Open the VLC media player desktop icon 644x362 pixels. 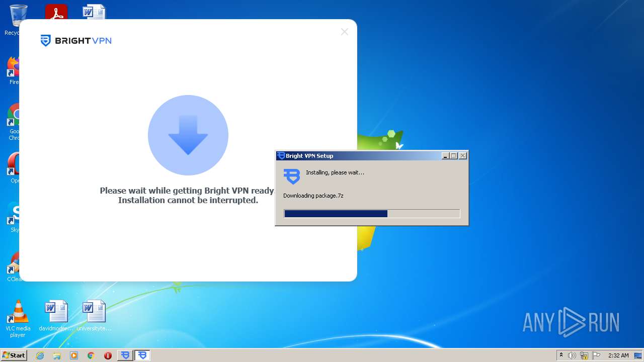click(18, 319)
